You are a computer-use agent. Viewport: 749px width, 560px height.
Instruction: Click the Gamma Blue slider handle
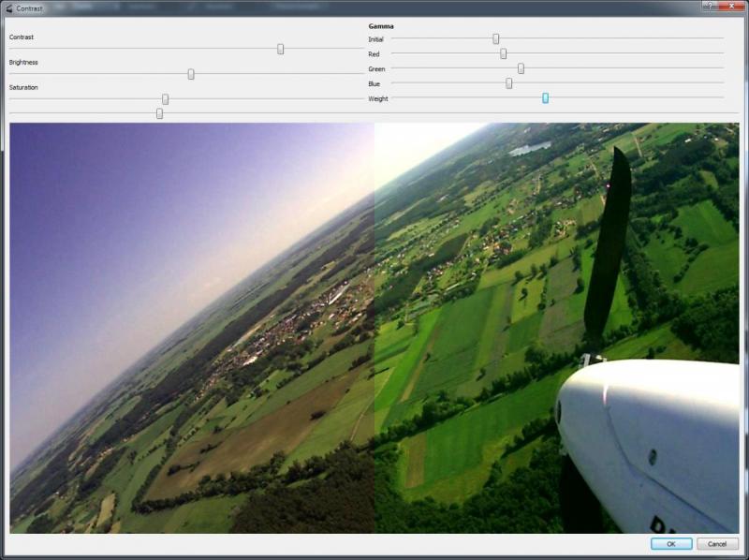(508, 83)
